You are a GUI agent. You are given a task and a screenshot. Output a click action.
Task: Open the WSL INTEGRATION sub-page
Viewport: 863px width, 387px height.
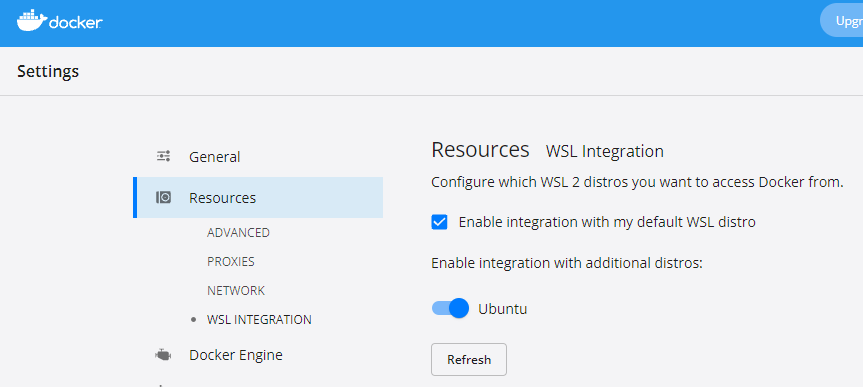(x=259, y=320)
